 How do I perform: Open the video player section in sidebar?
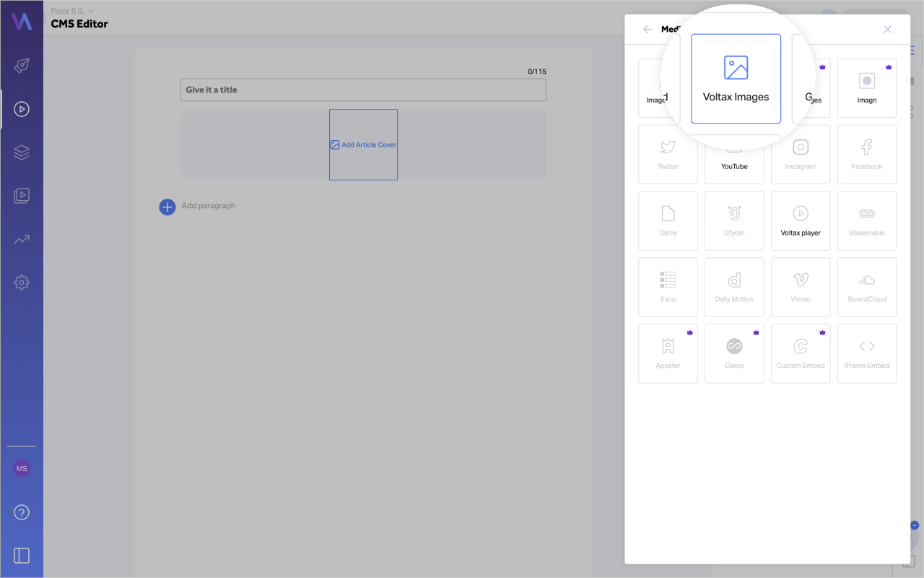tap(22, 109)
